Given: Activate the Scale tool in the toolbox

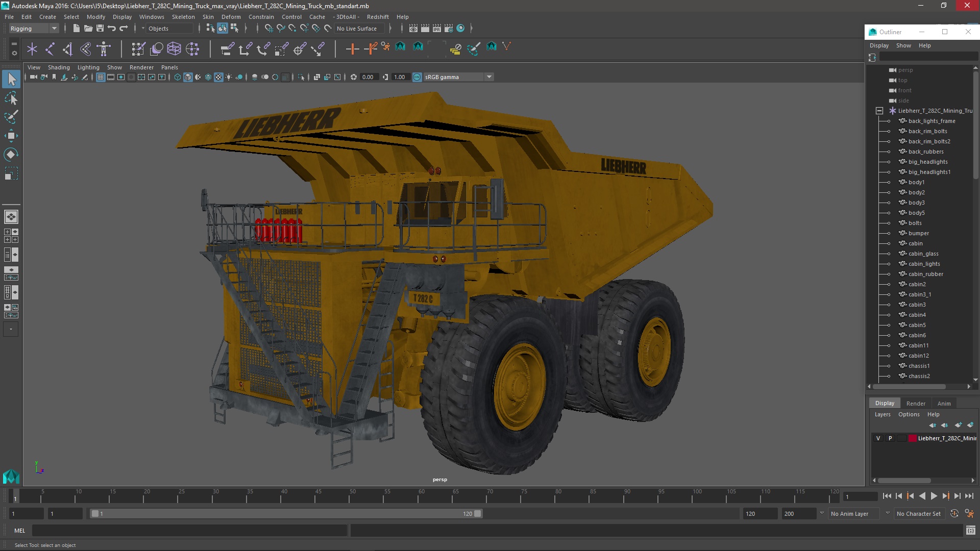Looking at the screenshot, I should pos(11,173).
